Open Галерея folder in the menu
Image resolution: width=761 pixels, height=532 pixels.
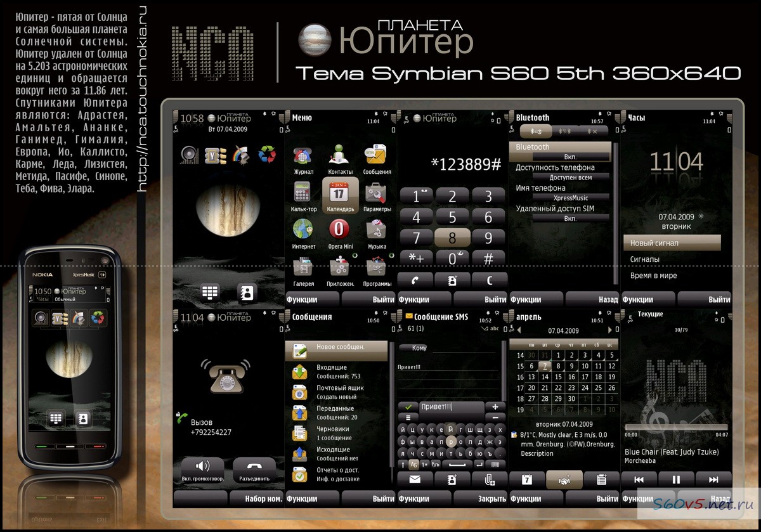coord(303,266)
